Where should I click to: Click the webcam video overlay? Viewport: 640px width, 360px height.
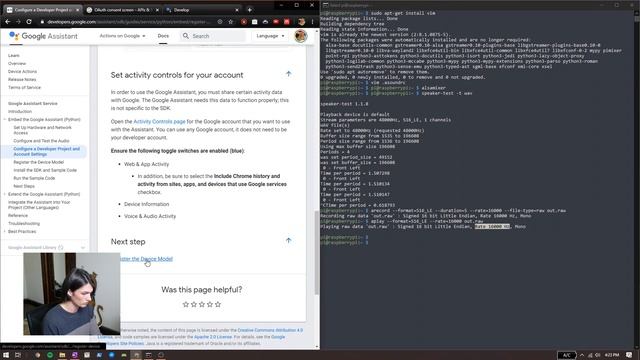tap(72, 294)
